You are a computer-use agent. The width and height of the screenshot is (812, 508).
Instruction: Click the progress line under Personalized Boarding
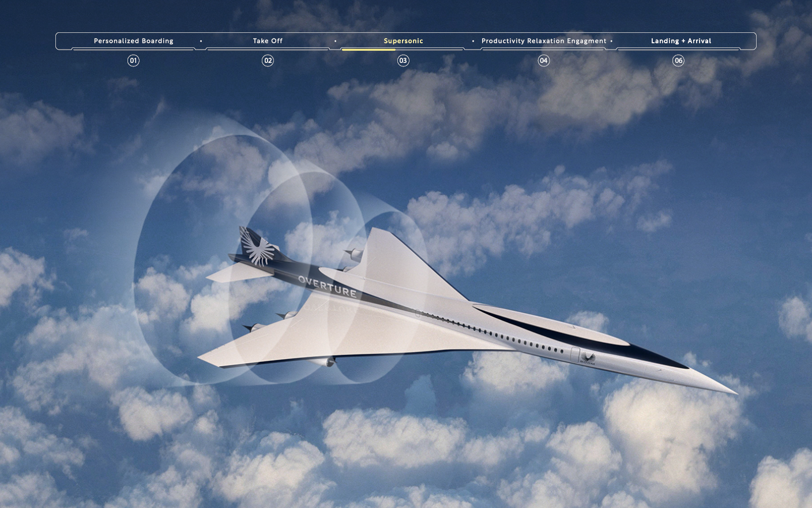(x=133, y=50)
